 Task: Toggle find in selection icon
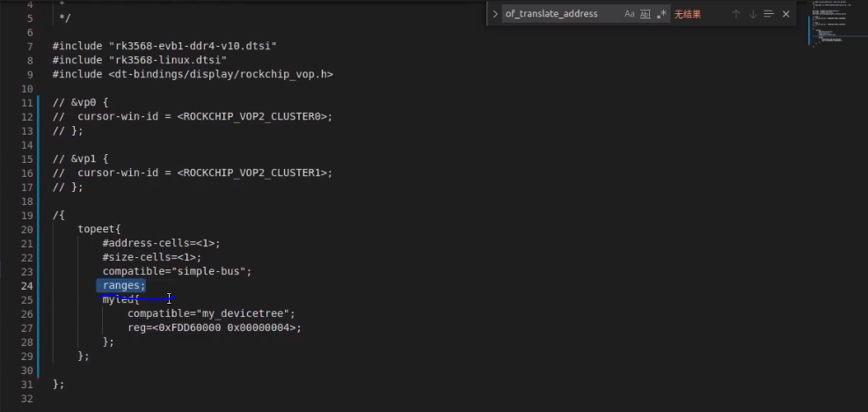pyautogui.click(x=769, y=14)
